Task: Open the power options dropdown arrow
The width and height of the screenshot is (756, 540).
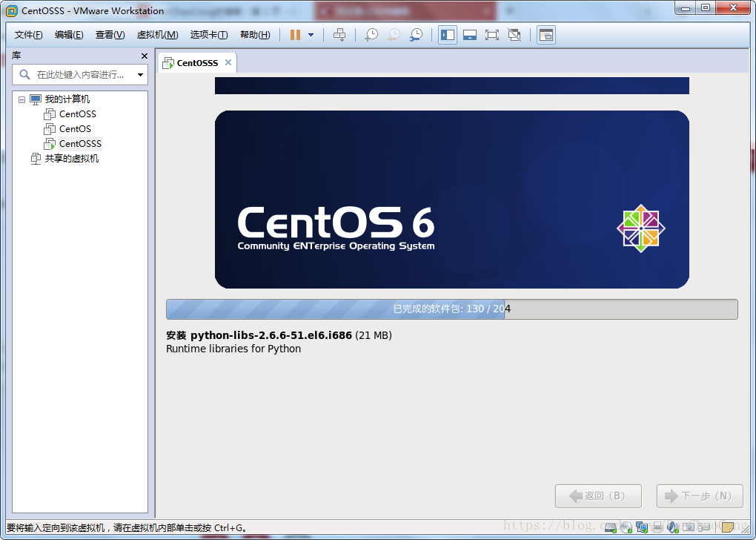Action: pyautogui.click(x=311, y=35)
